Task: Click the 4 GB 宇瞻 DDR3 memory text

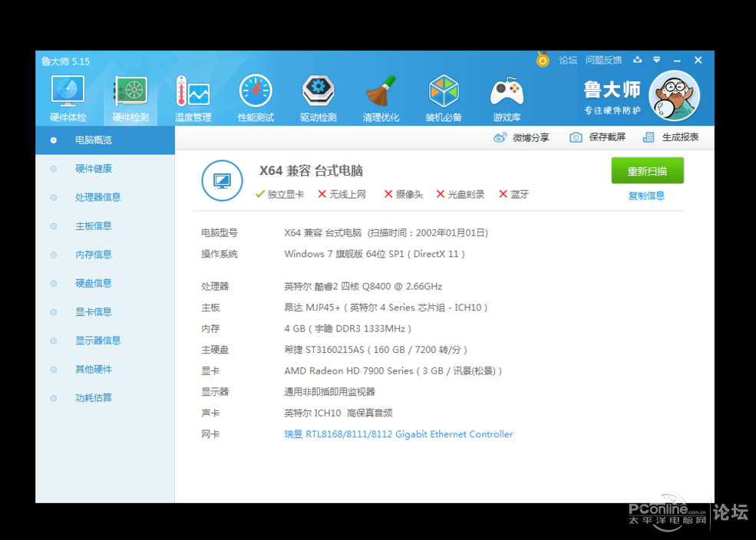Action: click(x=348, y=328)
